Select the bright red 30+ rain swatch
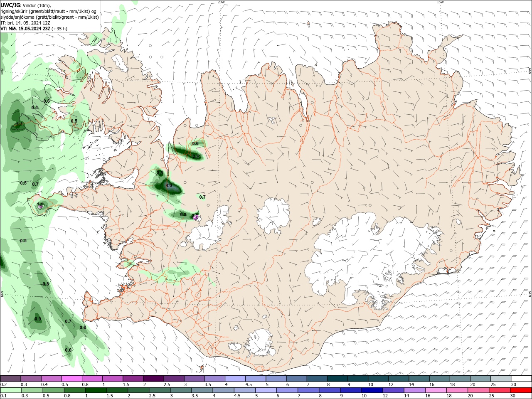Viewport: 532px width, 399px height. pyautogui.click(x=520, y=390)
